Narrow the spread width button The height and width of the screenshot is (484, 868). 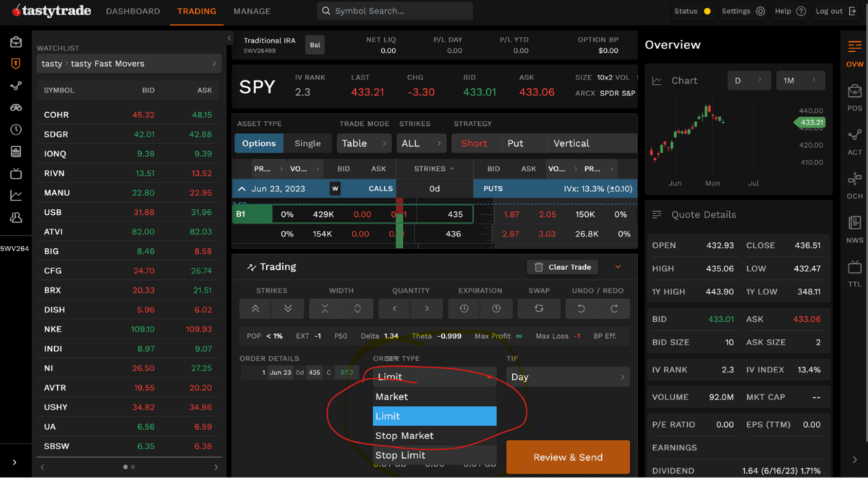325,308
